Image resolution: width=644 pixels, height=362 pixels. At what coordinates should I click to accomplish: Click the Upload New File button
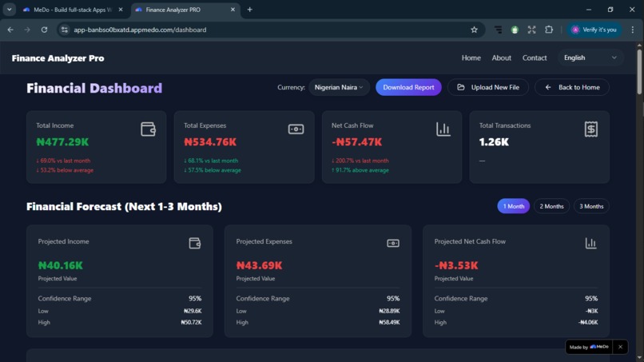(488, 87)
